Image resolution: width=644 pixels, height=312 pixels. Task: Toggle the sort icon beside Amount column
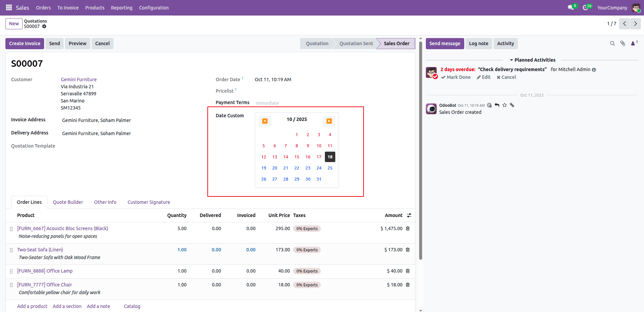[409, 215]
